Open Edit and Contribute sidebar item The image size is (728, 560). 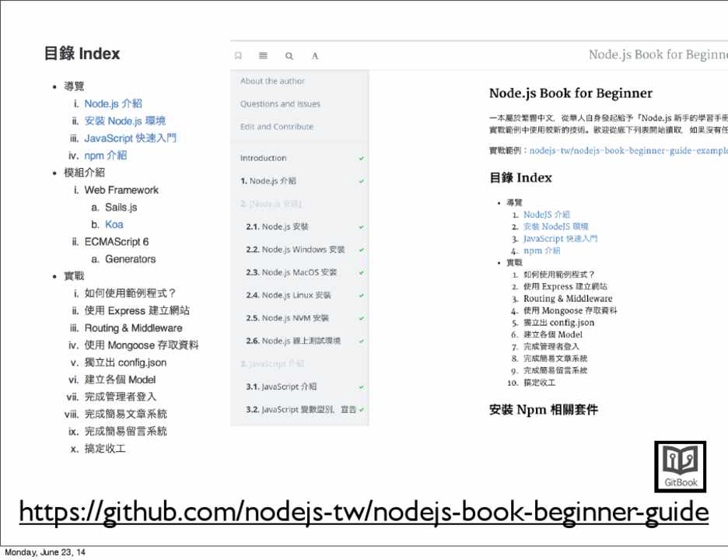tap(277, 127)
